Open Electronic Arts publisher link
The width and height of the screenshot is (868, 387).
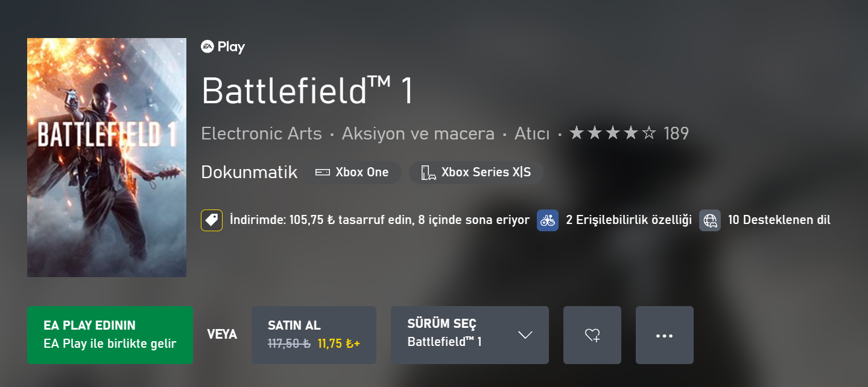click(x=261, y=133)
